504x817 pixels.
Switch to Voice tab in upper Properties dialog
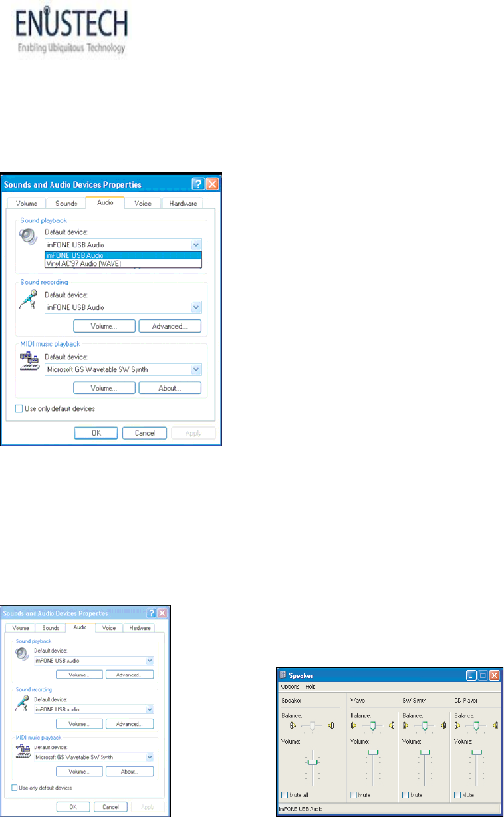(x=143, y=203)
